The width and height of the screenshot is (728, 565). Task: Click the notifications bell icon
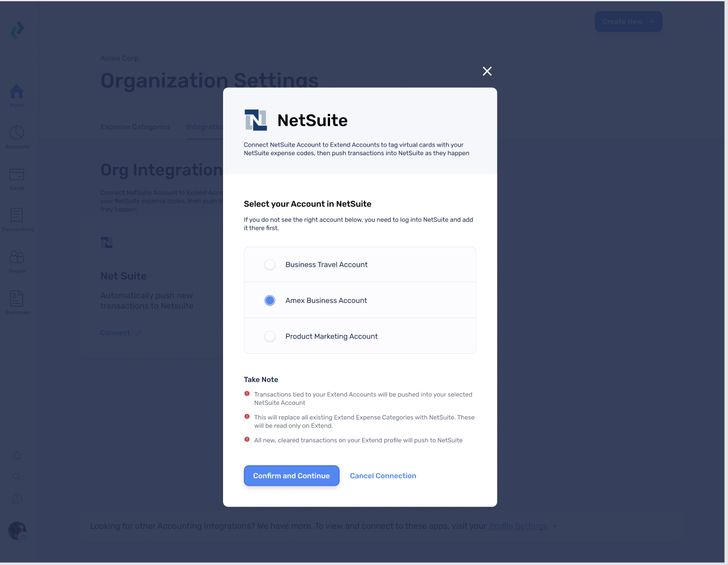tap(18, 456)
